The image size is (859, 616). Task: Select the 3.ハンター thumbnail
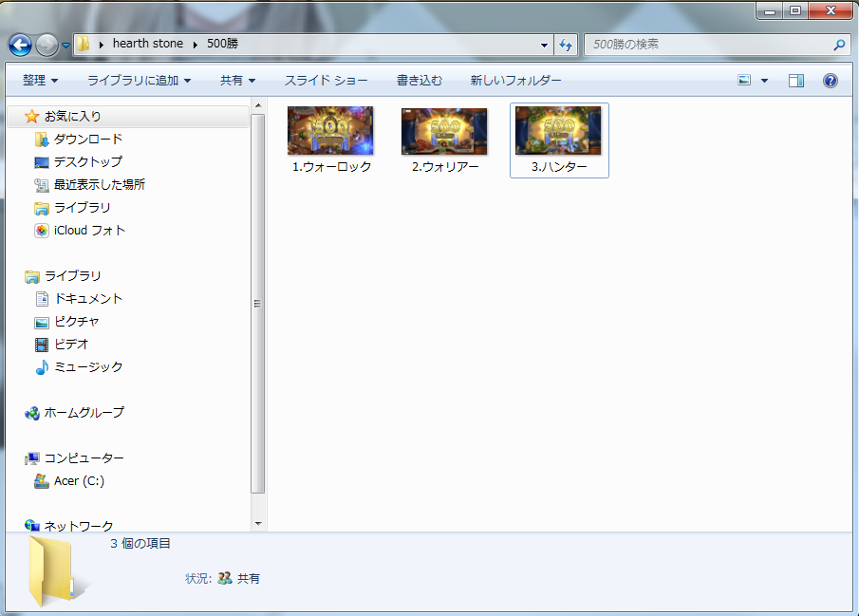(x=558, y=130)
